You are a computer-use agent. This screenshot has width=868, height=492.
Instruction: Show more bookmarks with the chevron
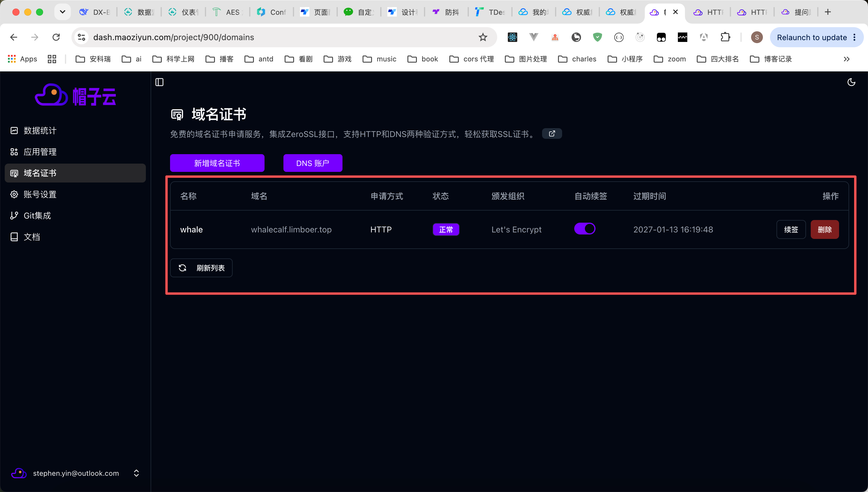pyautogui.click(x=846, y=59)
